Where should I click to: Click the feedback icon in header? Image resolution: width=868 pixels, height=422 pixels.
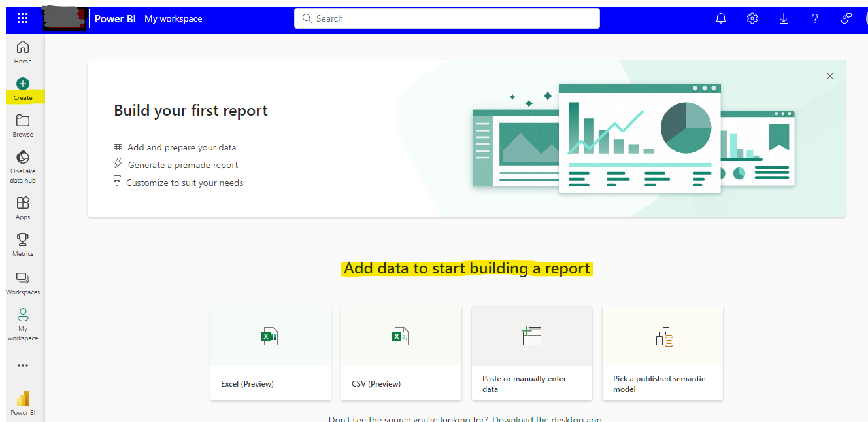846,18
